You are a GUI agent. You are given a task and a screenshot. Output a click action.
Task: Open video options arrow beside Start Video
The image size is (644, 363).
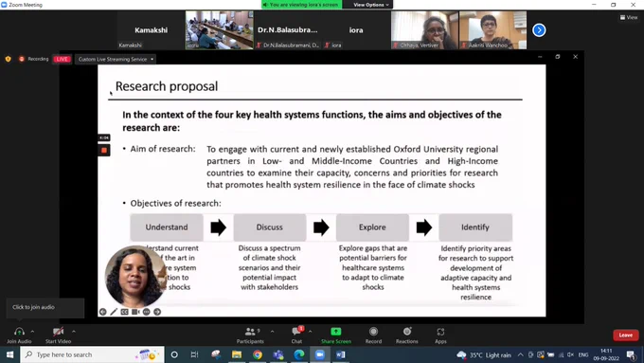(74, 332)
